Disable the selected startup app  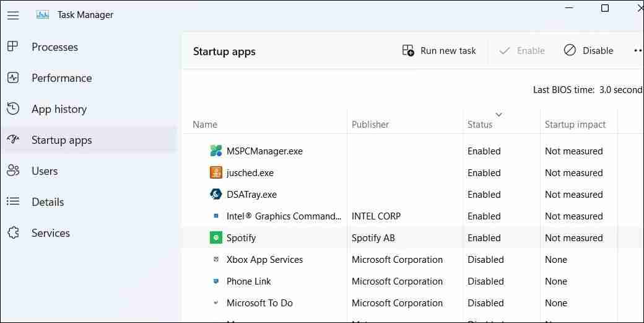pyautogui.click(x=588, y=51)
